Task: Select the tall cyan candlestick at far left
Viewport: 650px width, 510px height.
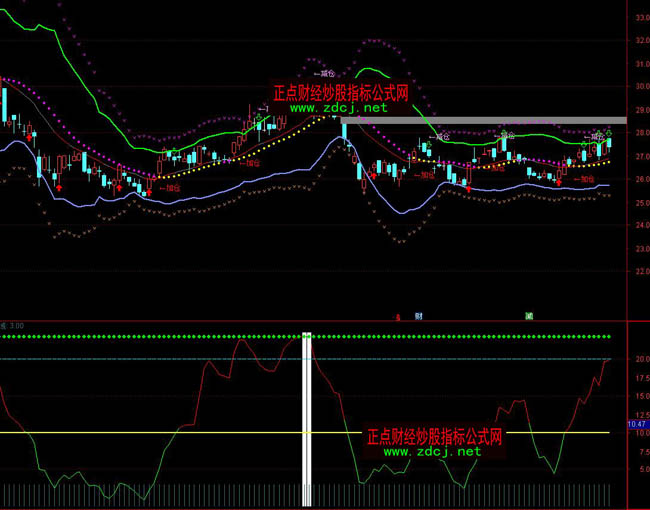Action: tap(5, 103)
